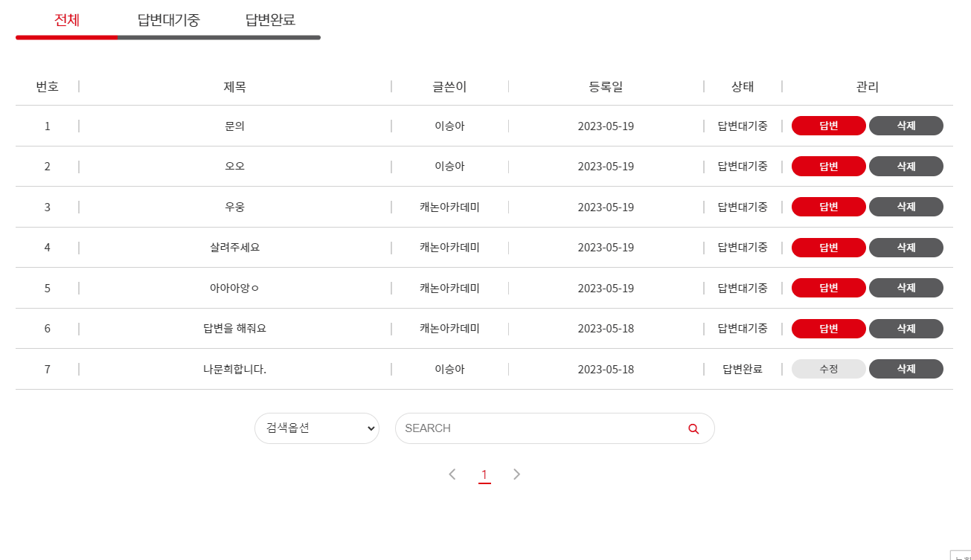Click 답변 button for the 오오 post
Image resolution: width=971 pixels, height=560 pixels.
tap(828, 166)
